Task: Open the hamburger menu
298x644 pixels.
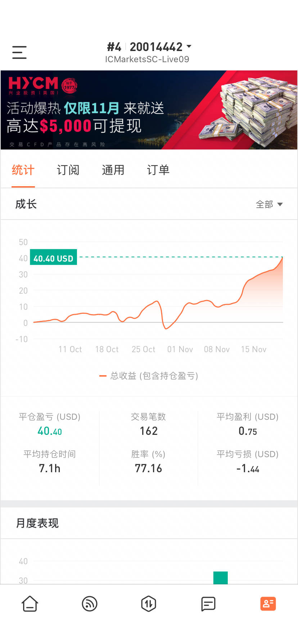Action: [19, 52]
